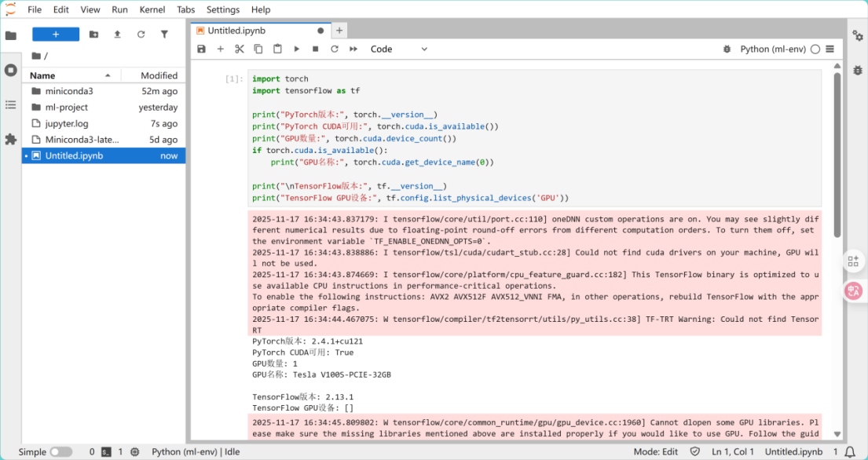Viewport: 868px width, 460px height.
Task: Toggle Simple interface mode switch
Action: pyautogui.click(x=60, y=451)
